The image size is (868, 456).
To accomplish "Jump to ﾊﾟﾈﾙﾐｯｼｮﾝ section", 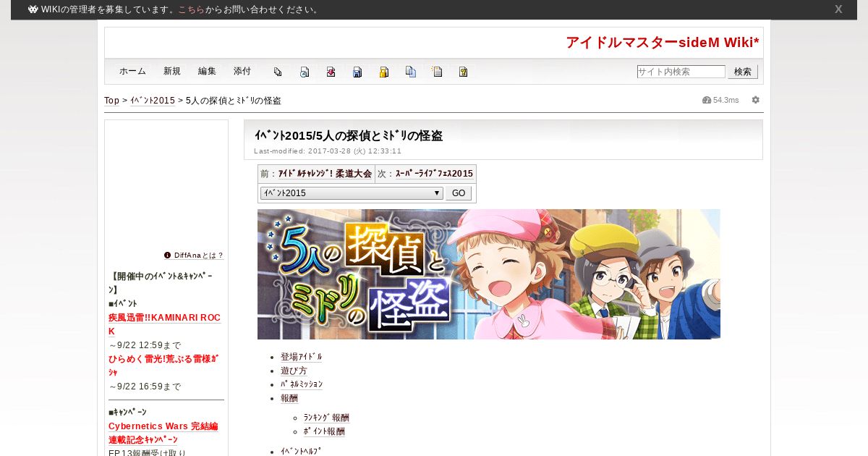I will click(x=302, y=384).
